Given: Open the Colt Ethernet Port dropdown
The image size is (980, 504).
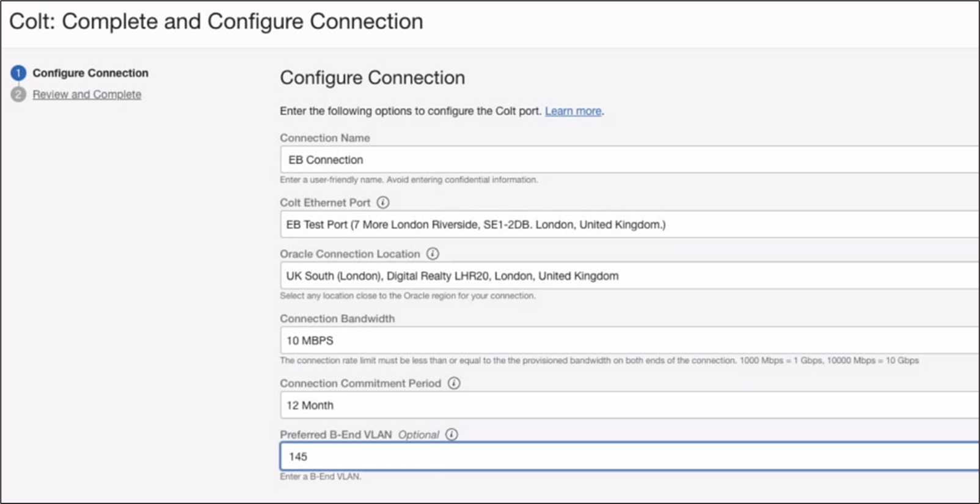Looking at the screenshot, I should (630, 224).
